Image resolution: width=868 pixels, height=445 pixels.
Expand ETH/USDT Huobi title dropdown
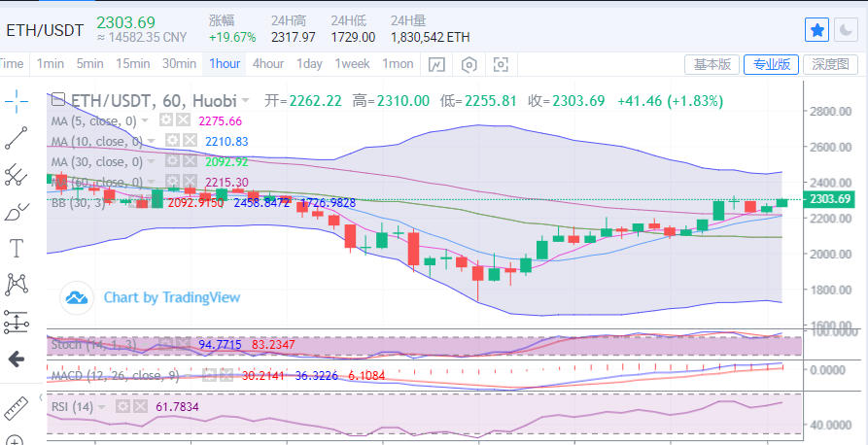[245, 101]
